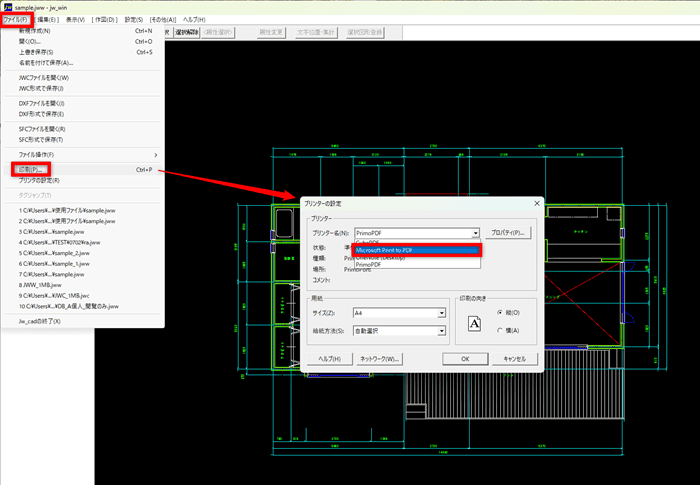The image size is (700, 485).
Task: Expand the ファイル操作(F) submenu
Action: [83, 155]
